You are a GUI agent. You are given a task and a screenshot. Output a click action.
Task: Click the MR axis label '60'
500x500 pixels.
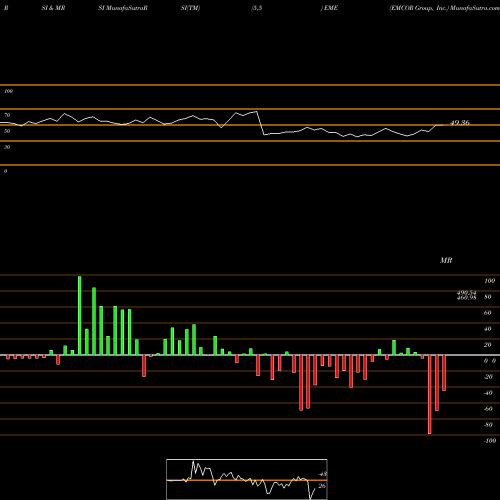click(x=488, y=313)
